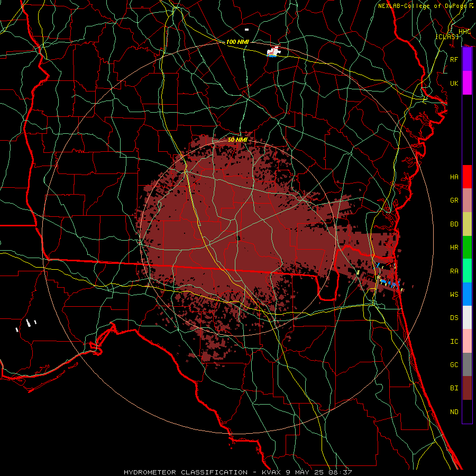Click the HHC product code text

[464, 32]
